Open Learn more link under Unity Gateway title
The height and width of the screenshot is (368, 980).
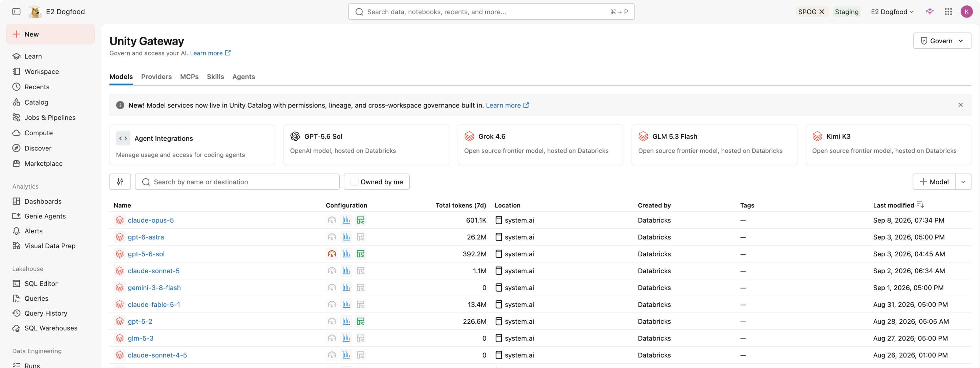[x=210, y=53]
